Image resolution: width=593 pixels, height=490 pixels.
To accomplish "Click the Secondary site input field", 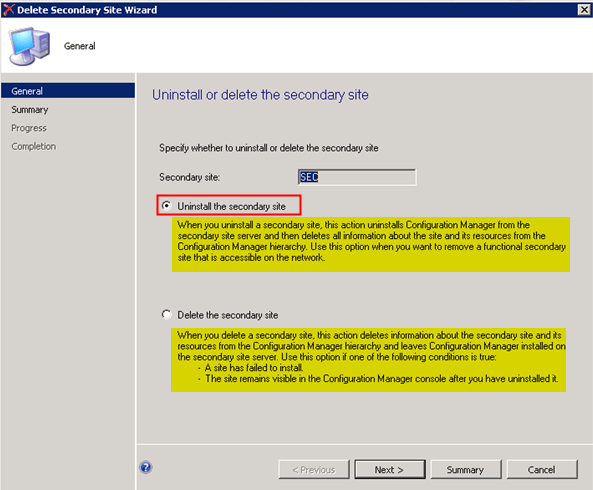I will 357,177.
